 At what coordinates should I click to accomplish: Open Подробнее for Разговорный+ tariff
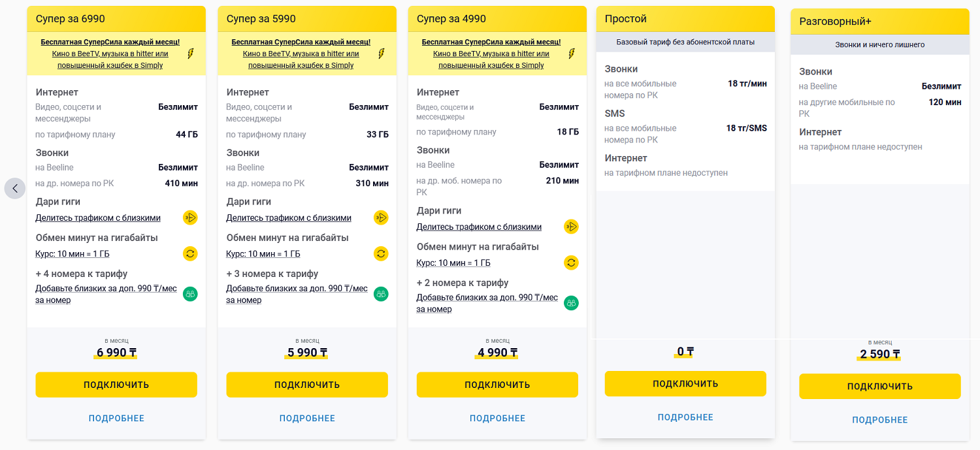pos(880,419)
